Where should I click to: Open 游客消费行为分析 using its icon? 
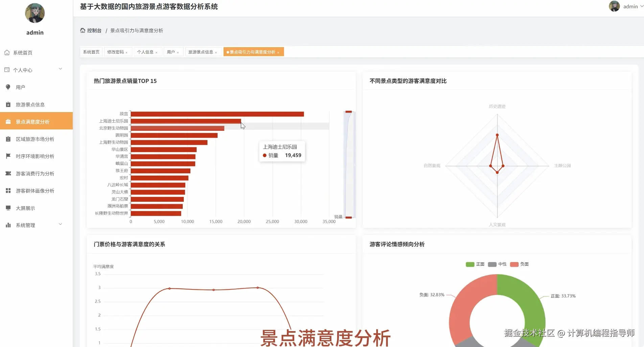pyautogui.click(x=8, y=173)
